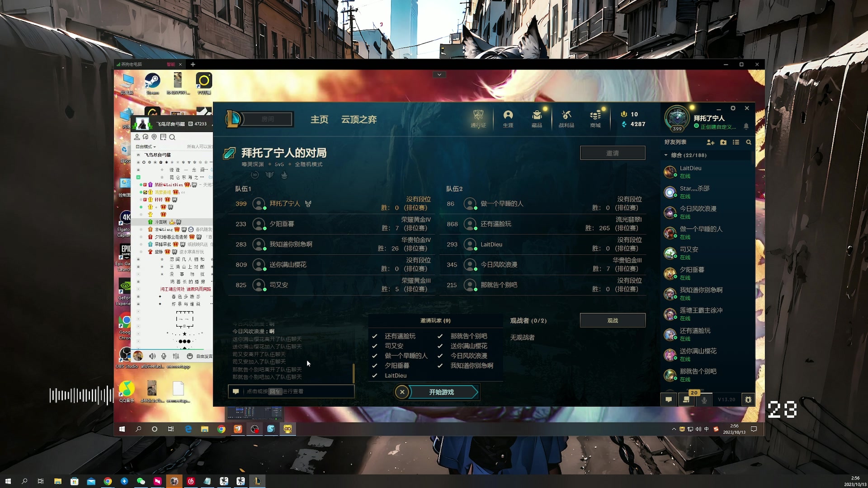The width and height of the screenshot is (868, 488).
Task: Click the 开始游戏 button
Action: click(442, 392)
